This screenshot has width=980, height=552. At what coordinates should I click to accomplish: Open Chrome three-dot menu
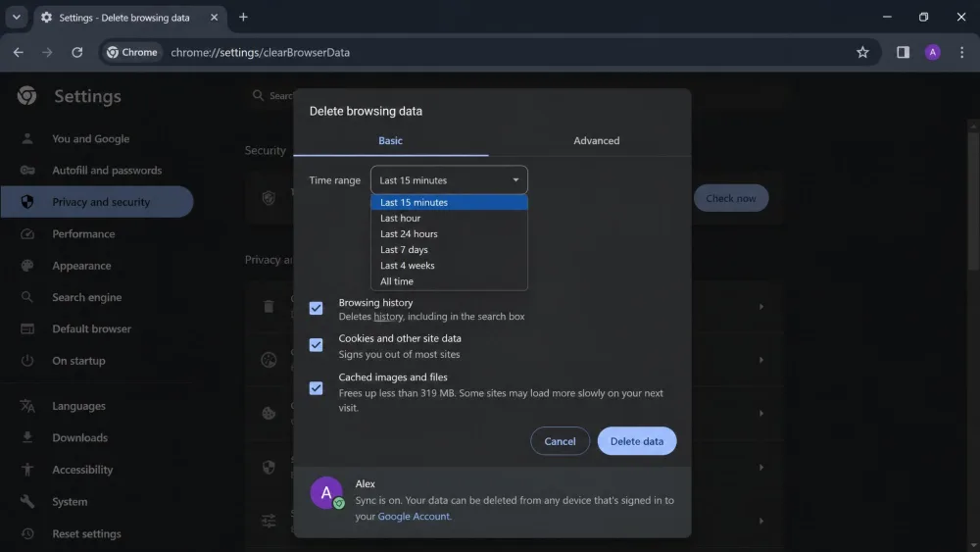click(x=962, y=53)
